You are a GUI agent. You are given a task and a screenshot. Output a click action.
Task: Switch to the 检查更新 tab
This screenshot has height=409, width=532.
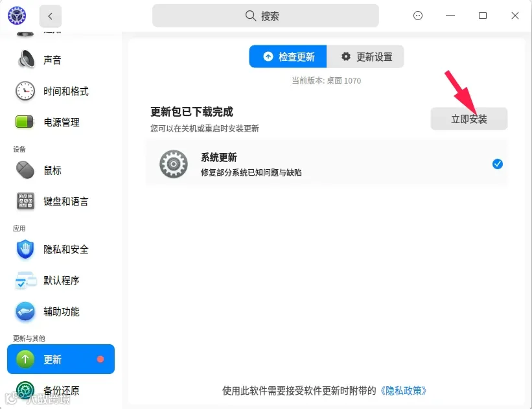288,56
